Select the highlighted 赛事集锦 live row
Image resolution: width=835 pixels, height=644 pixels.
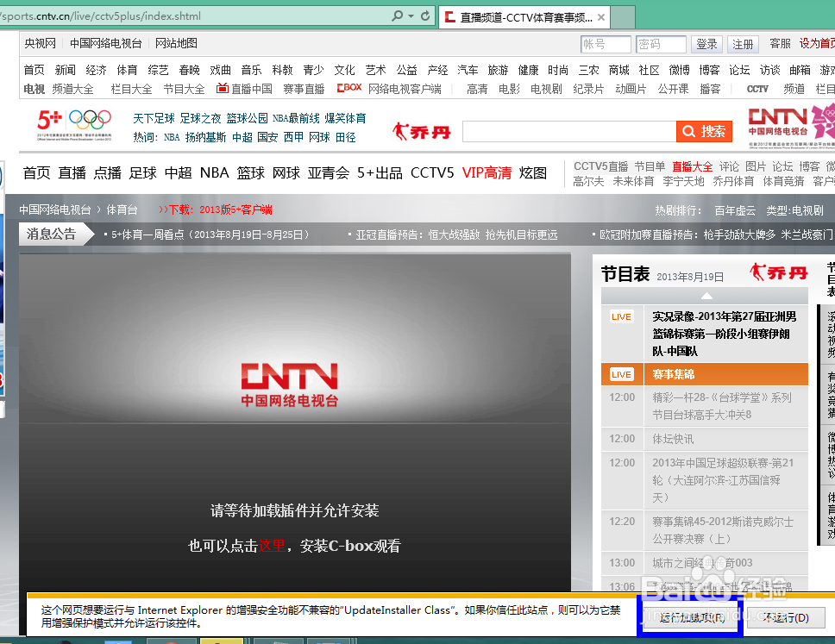[705, 374]
